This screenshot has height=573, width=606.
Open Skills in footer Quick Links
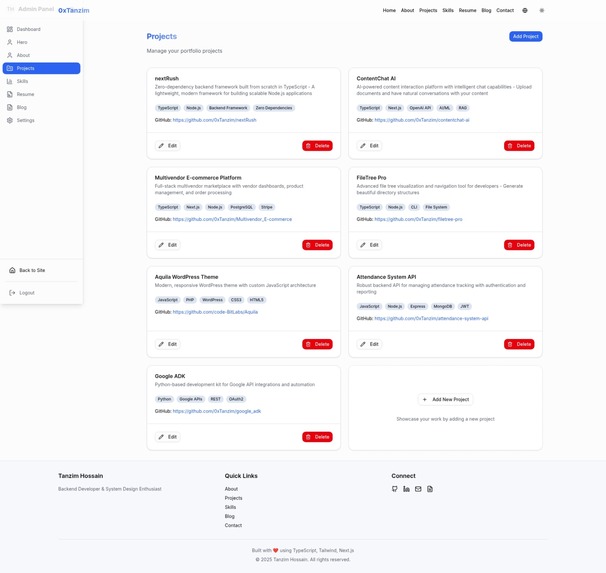(x=230, y=507)
